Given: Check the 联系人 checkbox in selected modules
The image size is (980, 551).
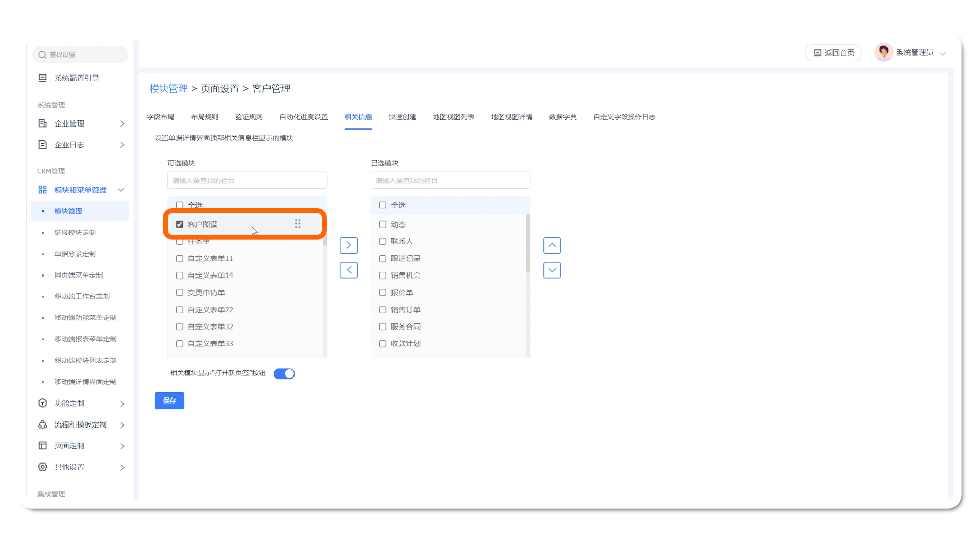Looking at the screenshot, I should [x=383, y=241].
